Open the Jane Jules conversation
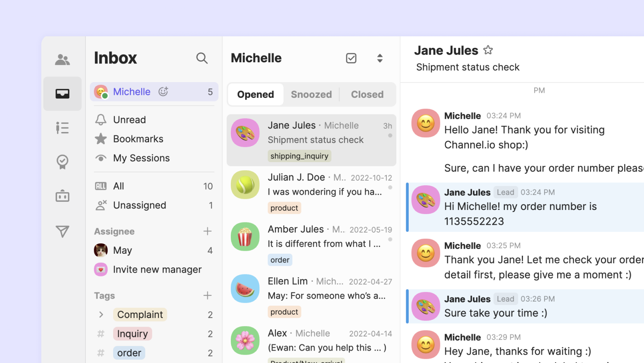The width and height of the screenshot is (644, 363). coord(311,140)
